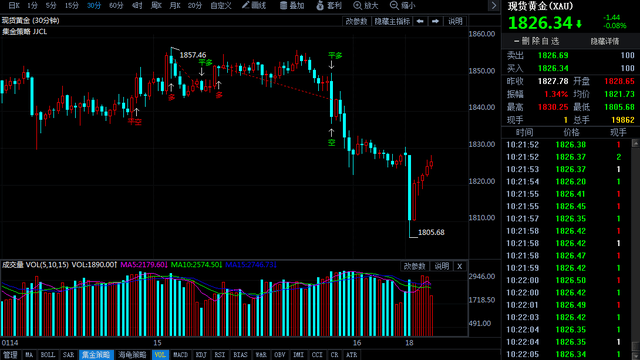Toggle 隐藏详情 to hide quote details
This screenshot has height=360, width=640.
point(604,41)
